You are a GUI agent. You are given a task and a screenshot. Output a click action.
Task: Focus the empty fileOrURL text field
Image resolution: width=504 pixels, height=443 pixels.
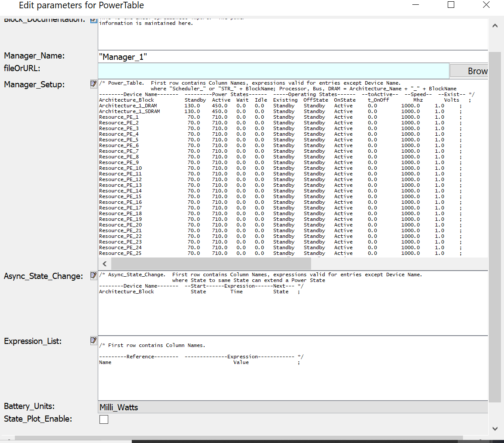[x=273, y=71]
